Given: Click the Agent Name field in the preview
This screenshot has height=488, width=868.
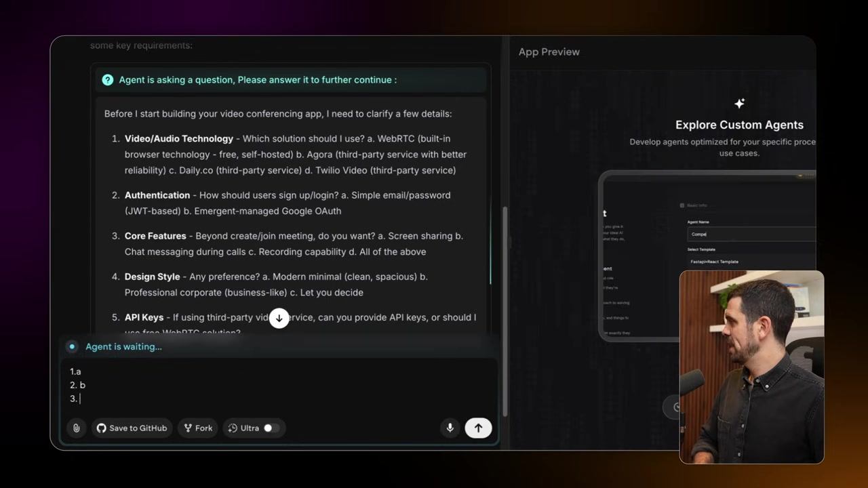Looking at the screenshot, I should pyautogui.click(x=749, y=235).
